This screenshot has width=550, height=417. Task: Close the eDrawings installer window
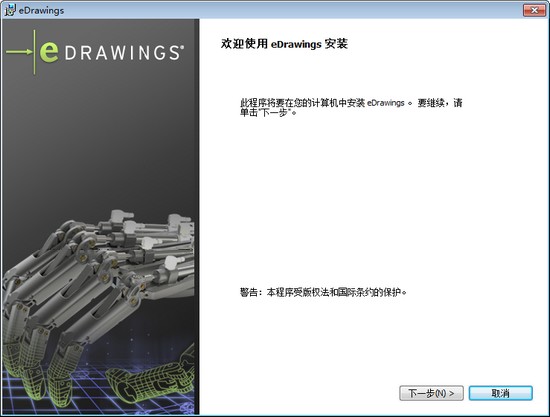(534, 10)
